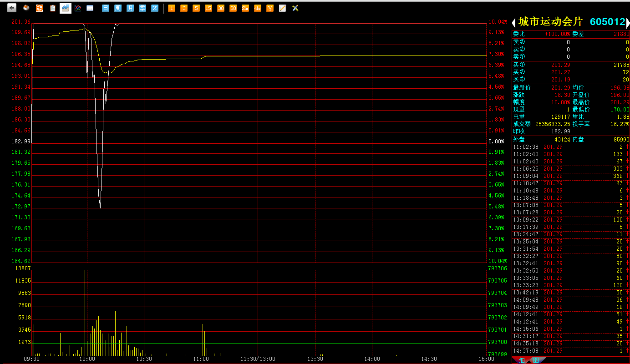630x364 pixels.
Task: Click the 成交额 value 25356333.25
Action: pyautogui.click(x=553, y=124)
